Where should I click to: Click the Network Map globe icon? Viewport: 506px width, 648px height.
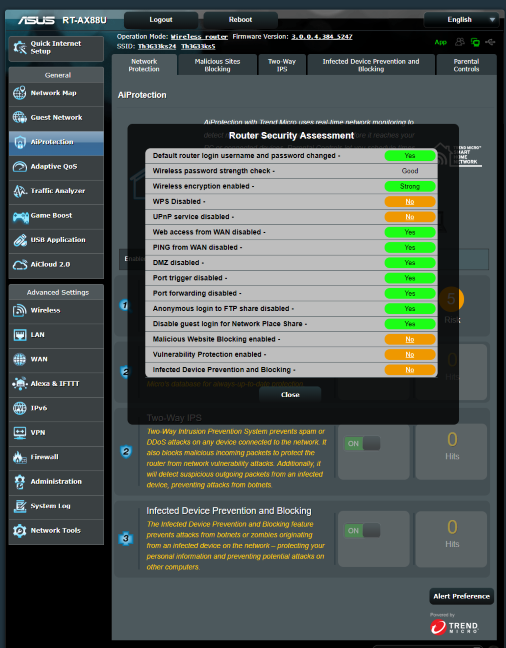[x=19, y=93]
